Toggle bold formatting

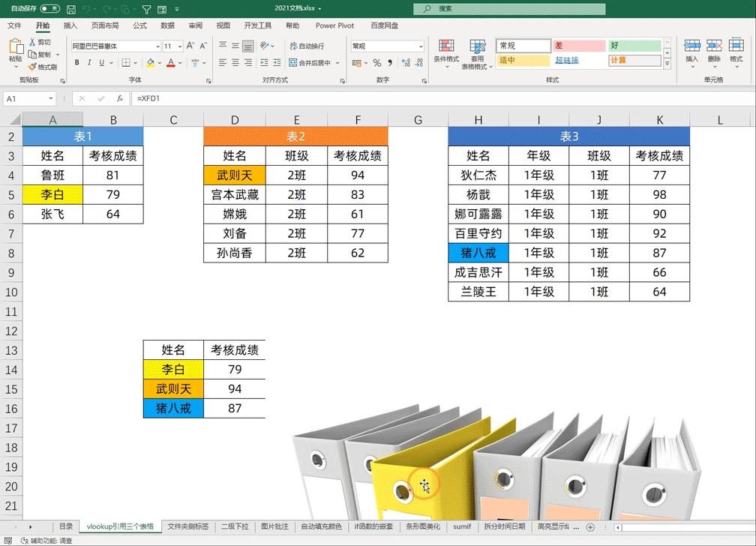coord(77,62)
